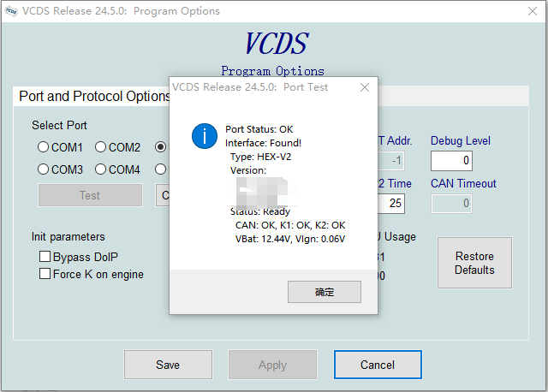Screen dimensions: 548x392
Task: Enable the Bypass DoIP checkbox
Action: click(x=45, y=257)
